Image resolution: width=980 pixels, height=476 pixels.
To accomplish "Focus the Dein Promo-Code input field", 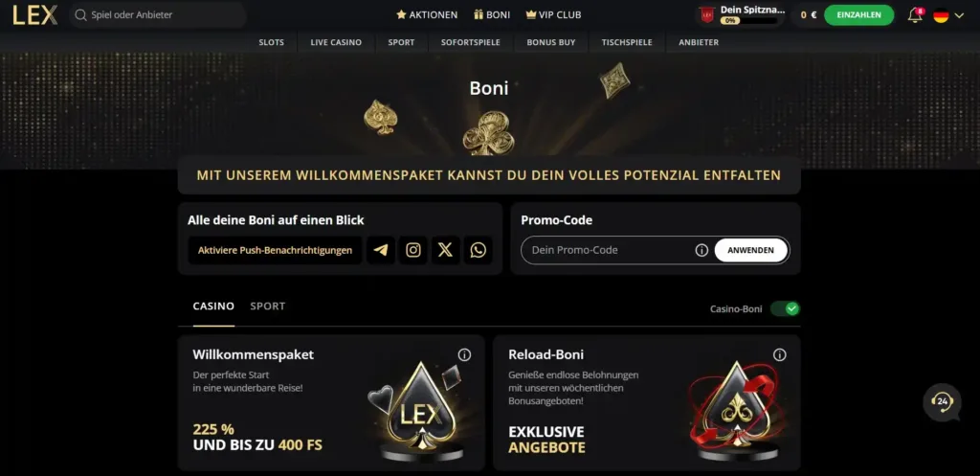I will (x=610, y=250).
